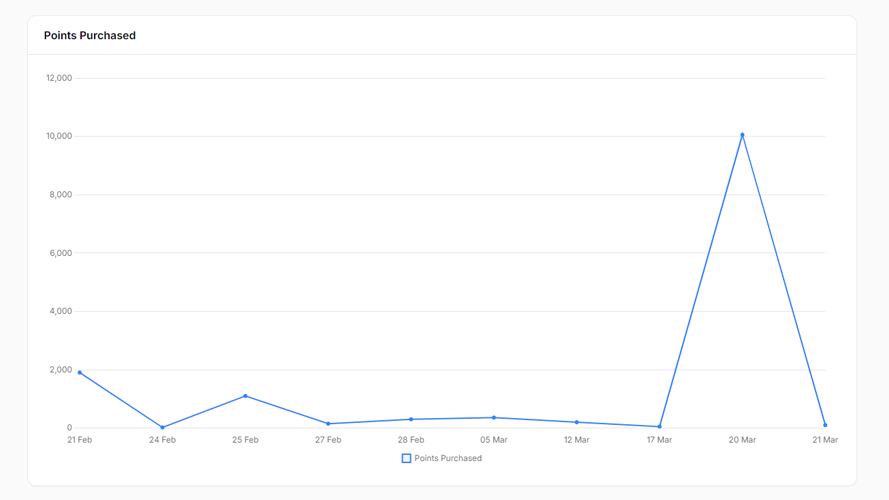The height and width of the screenshot is (500, 889).
Task: Click the 17 Mar x-axis label
Action: pos(659,440)
